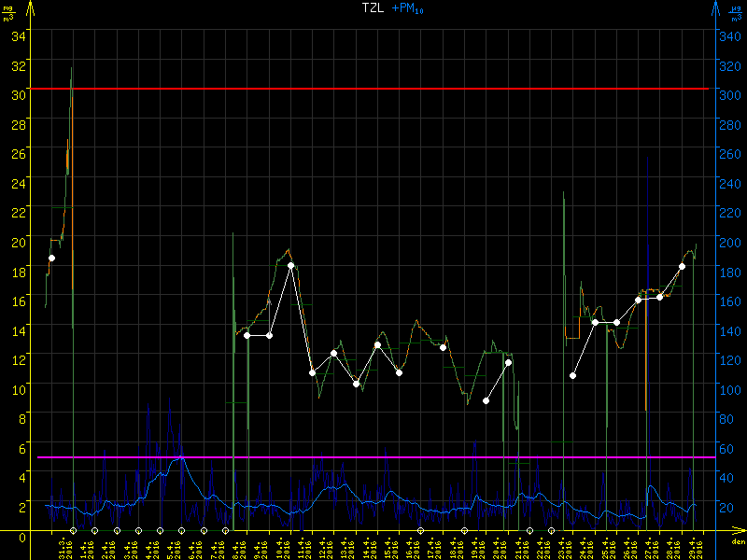Click the first circle marker on the x-axis
747x560 pixels.
tap(73, 530)
